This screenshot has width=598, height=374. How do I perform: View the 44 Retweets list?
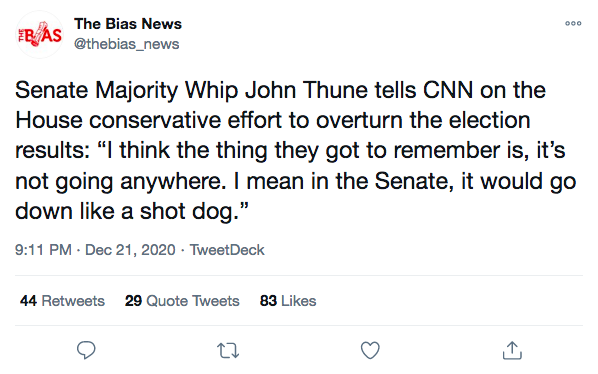[x=62, y=301]
